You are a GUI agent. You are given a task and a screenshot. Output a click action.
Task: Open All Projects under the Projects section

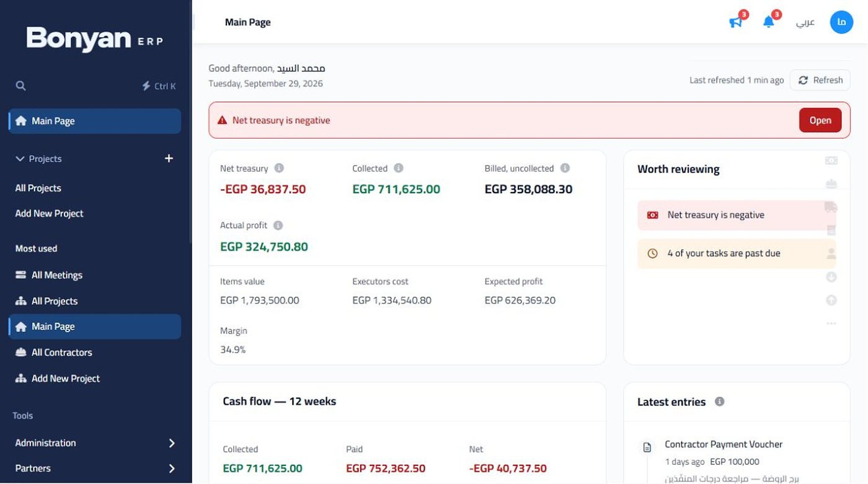click(94, 188)
